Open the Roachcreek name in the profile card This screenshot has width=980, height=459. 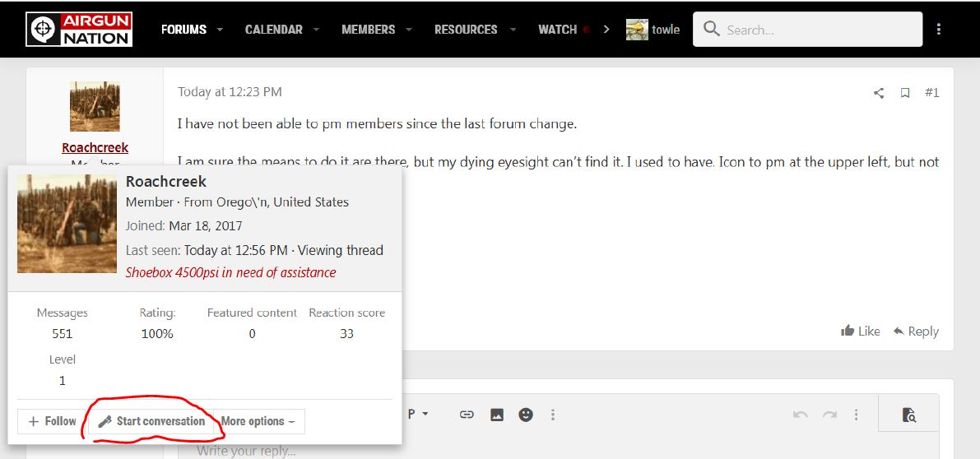[165, 182]
